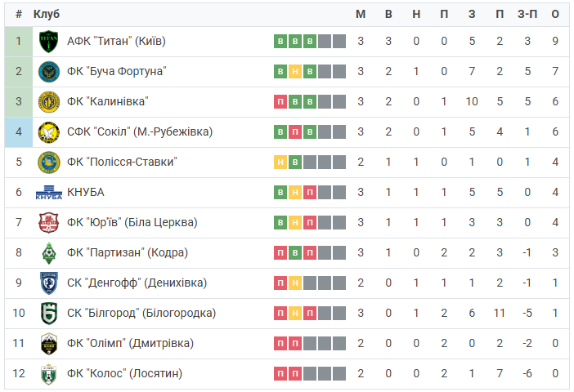Click Титан's first green win badge

pyautogui.click(x=280, y=41)
